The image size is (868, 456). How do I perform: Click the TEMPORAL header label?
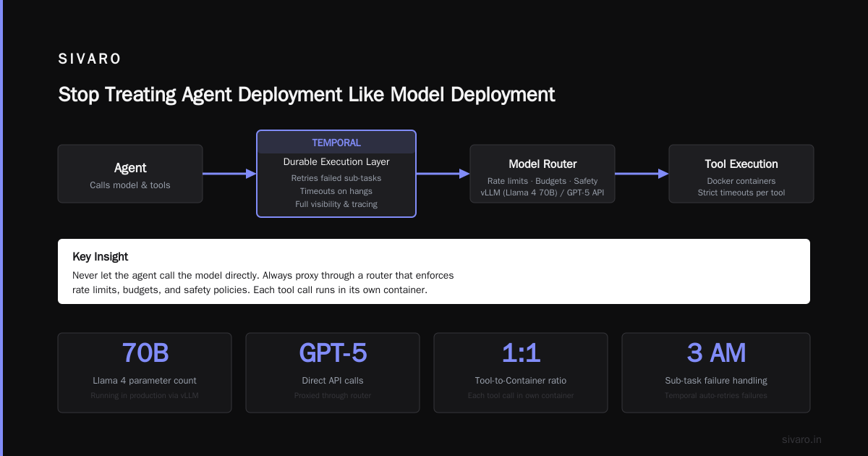[336, 143]
